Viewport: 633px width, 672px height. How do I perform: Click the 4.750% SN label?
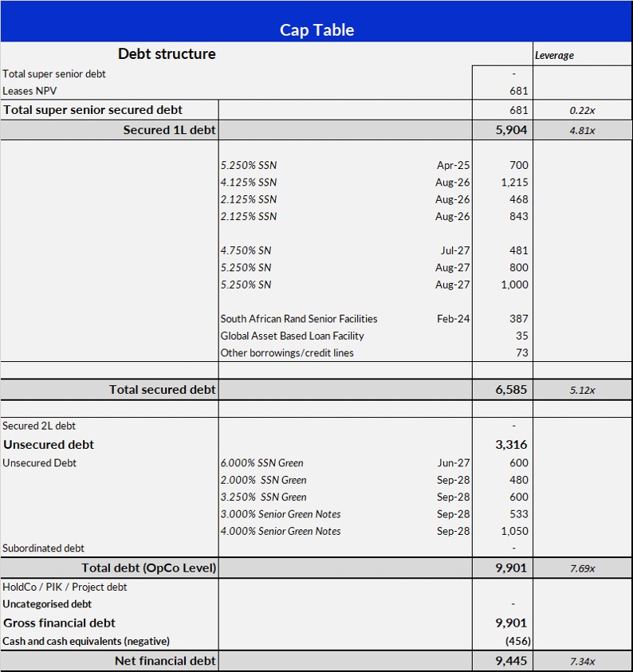point(246,250)
